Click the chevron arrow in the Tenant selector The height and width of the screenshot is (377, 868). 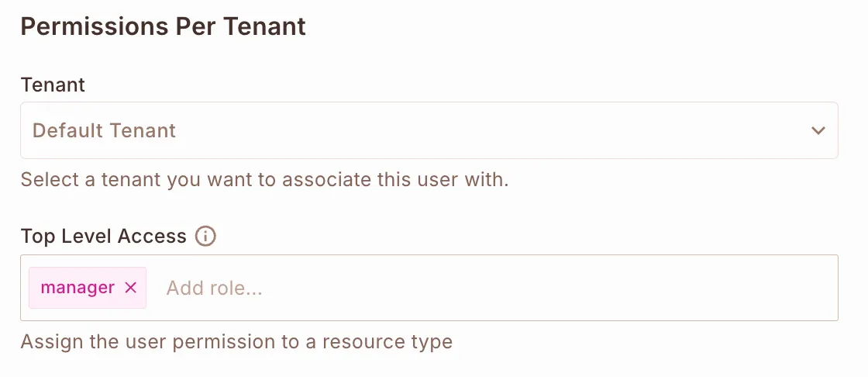point(818,131)
